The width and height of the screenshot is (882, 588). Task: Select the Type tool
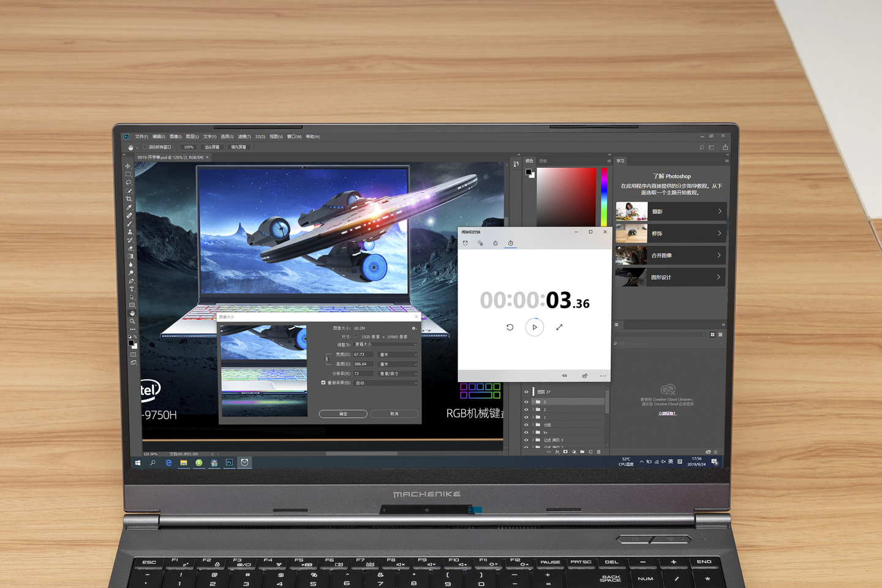(131, 289)
